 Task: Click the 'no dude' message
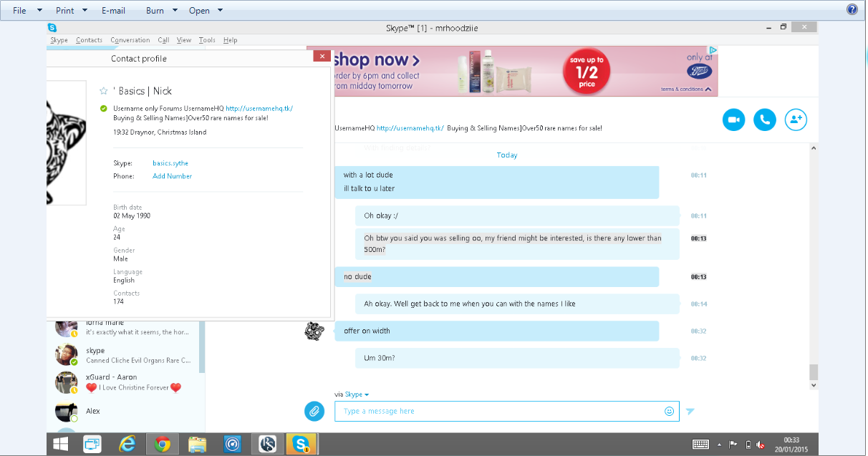click(496, 276)
